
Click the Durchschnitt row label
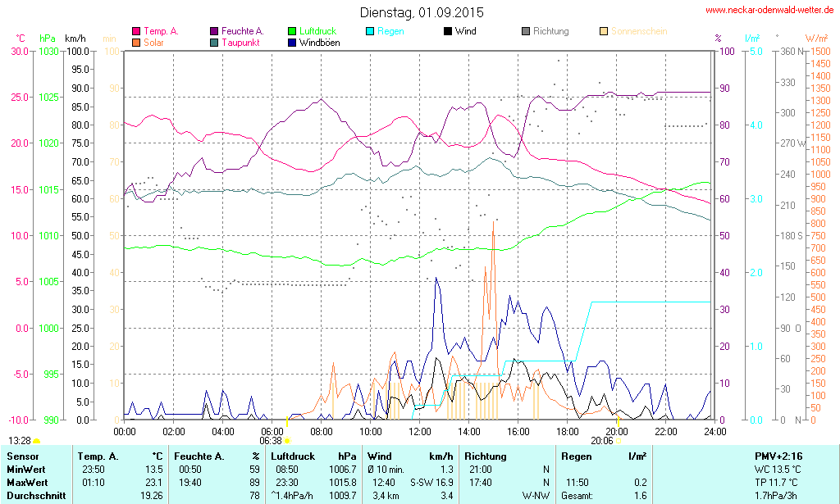tap(33, 495)
